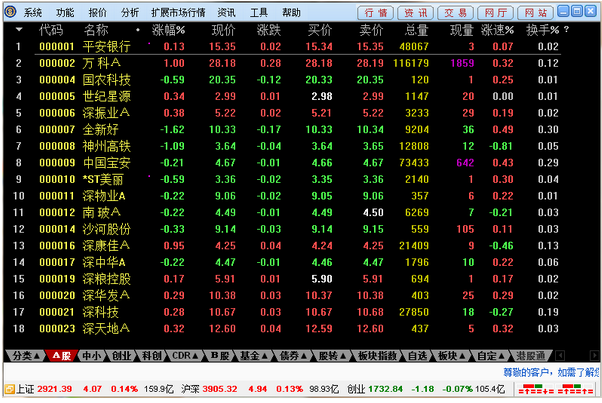Click the 1859 volume value

(462, 63)
